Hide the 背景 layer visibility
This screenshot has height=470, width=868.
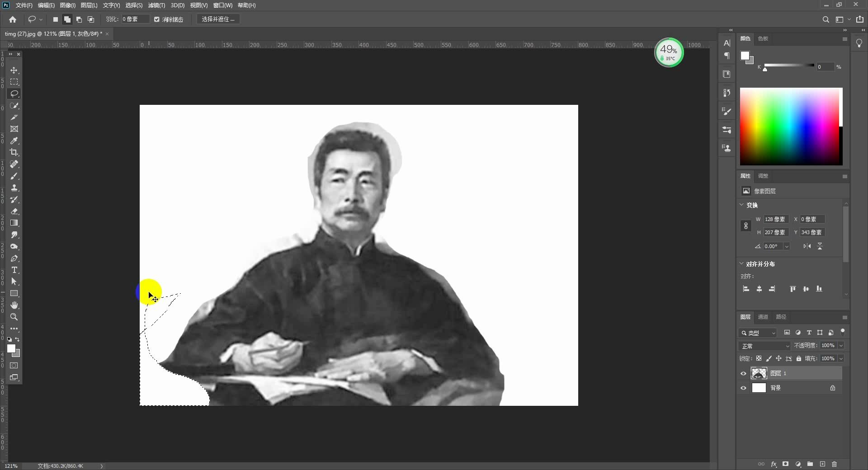743,388
